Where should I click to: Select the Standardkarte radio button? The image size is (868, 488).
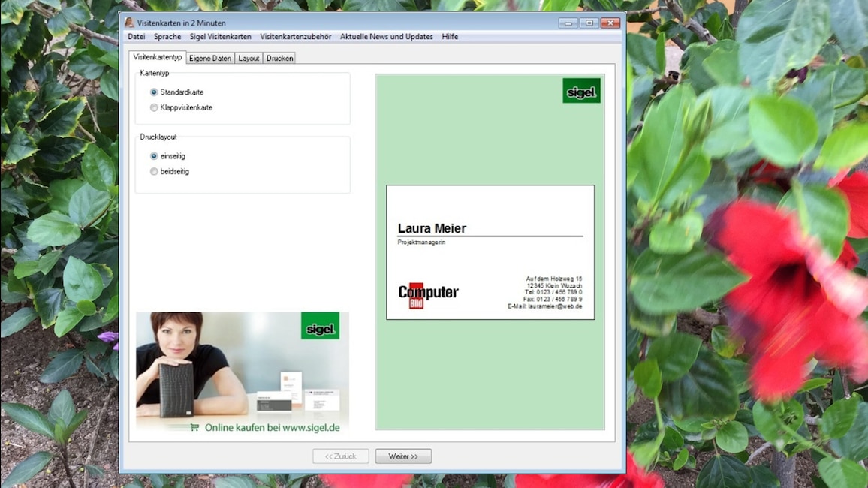154,92
